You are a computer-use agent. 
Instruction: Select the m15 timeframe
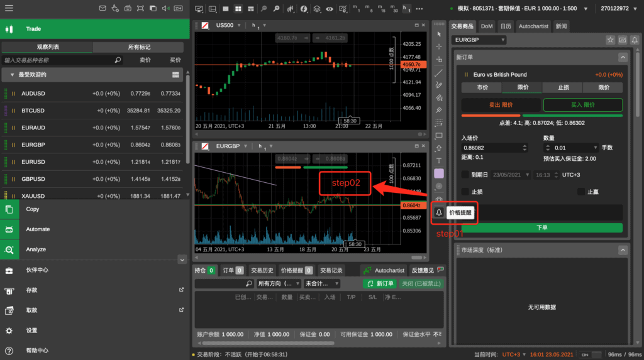(x=382, y=8)
